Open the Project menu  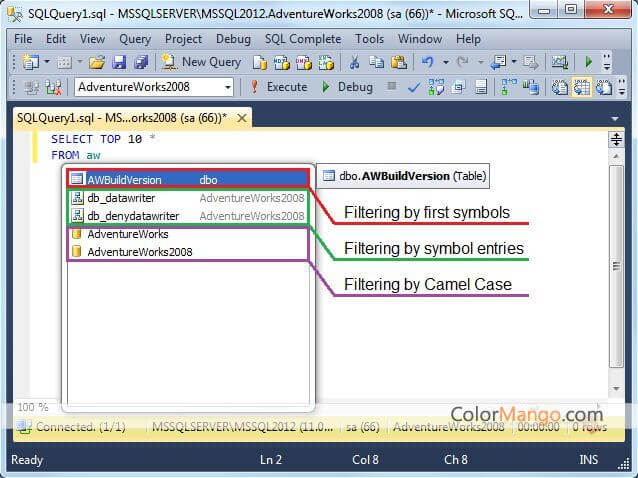click(183, 39)
